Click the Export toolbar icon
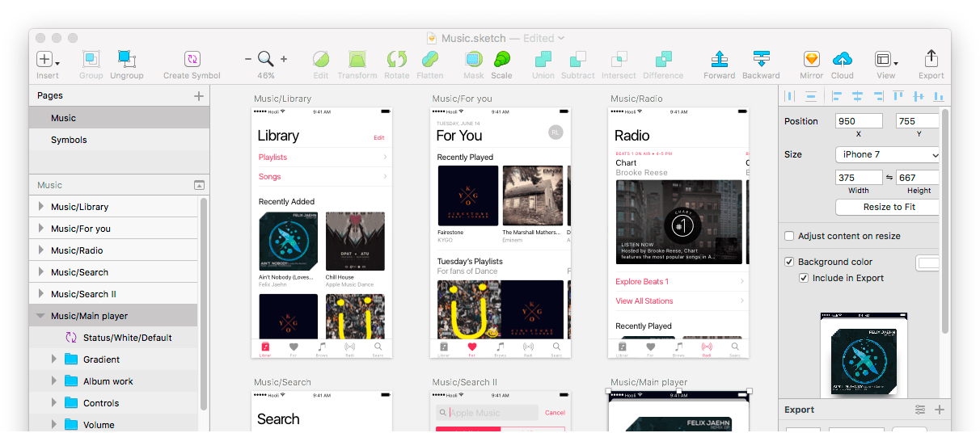Image resolution: width=980 pixels, height=433 pixels. [x=931, y=58]
